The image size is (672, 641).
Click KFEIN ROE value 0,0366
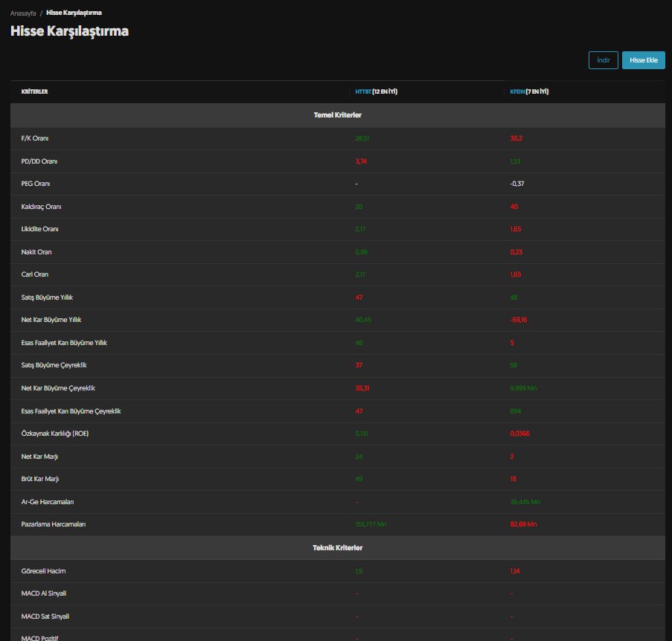point(520,434)
